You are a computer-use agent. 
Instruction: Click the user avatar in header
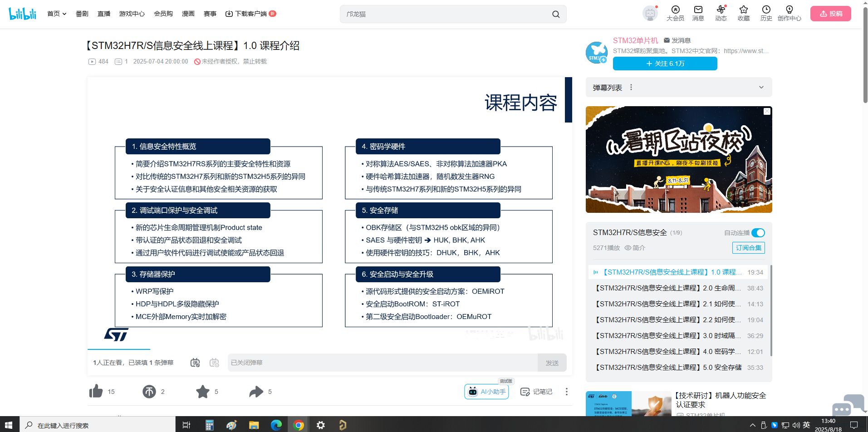(650, 14)
